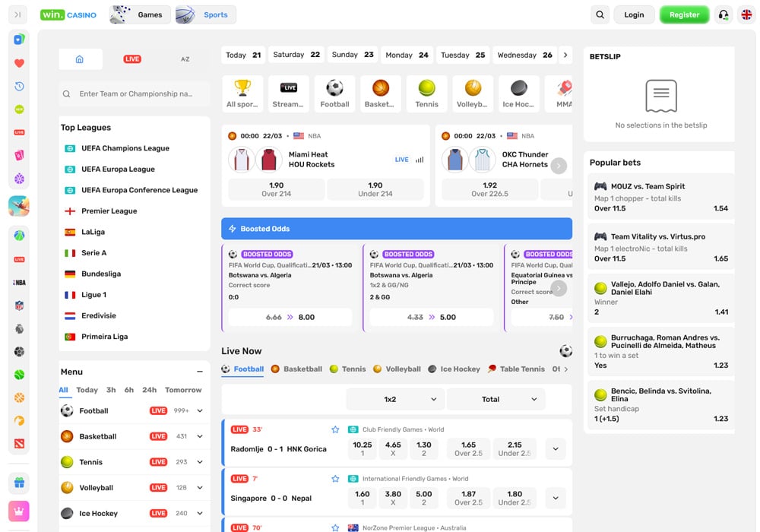
Task: Open the 1x2 market dropdown
Action: pos(395,399)
